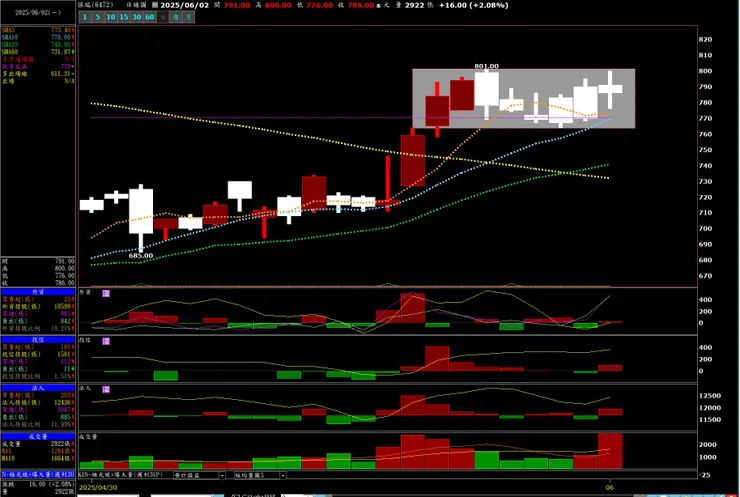740x497 pixels.
Task: Click the tall red candle rising to 760
Action: tap(413, 157)
